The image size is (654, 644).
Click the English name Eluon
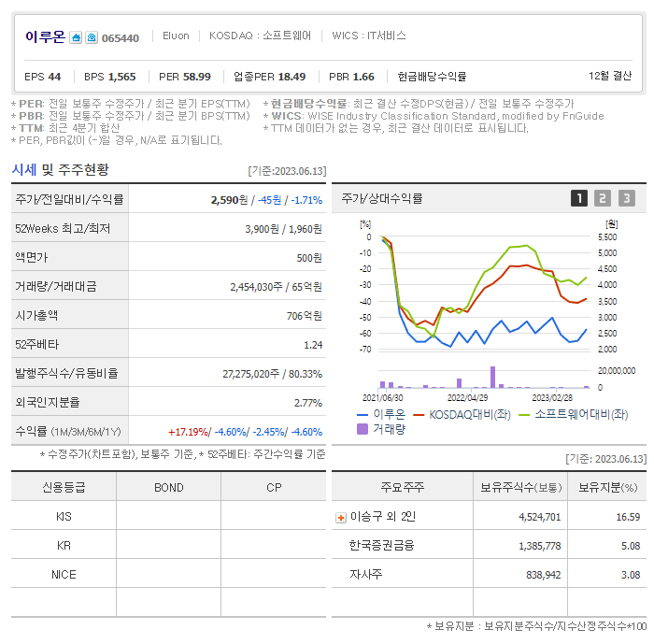pos(176,36)
